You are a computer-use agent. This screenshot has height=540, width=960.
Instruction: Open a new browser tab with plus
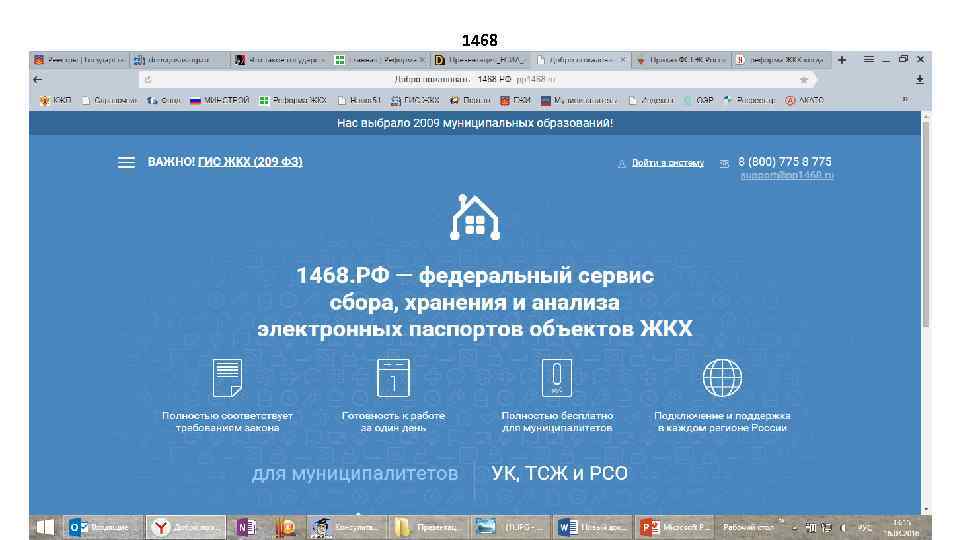tap(842, 60)
